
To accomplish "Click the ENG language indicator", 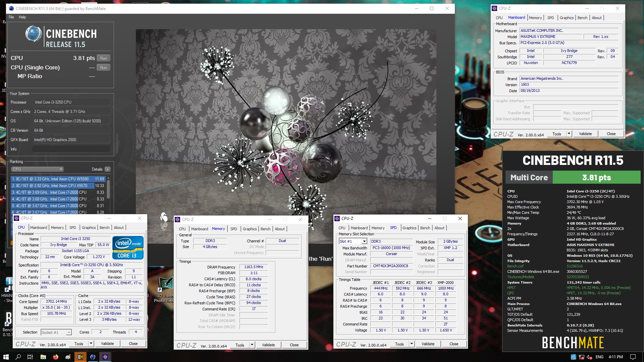I will click(x=599, y=357).
